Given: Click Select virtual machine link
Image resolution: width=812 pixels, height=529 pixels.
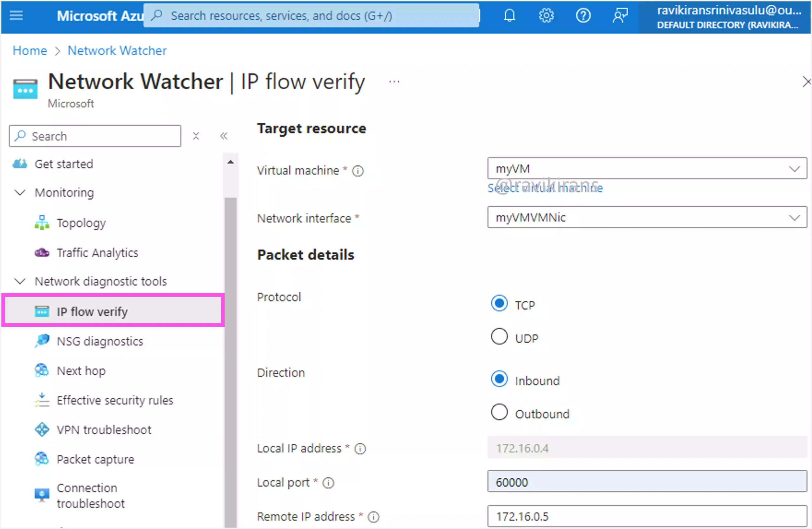Looking at the screenshot, I should [x=545, y=188].
